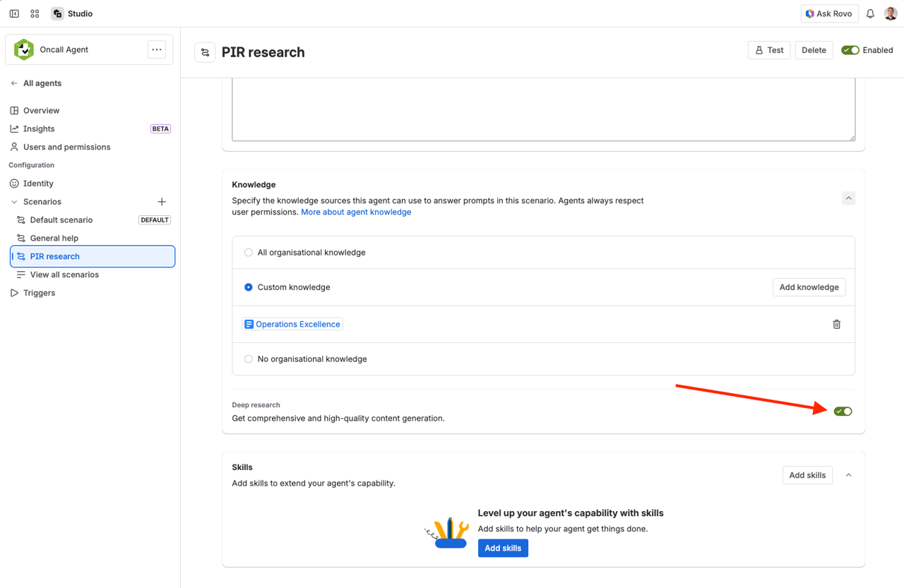
Task: Open More about agent knowledge link
Action: pos(356,212)
